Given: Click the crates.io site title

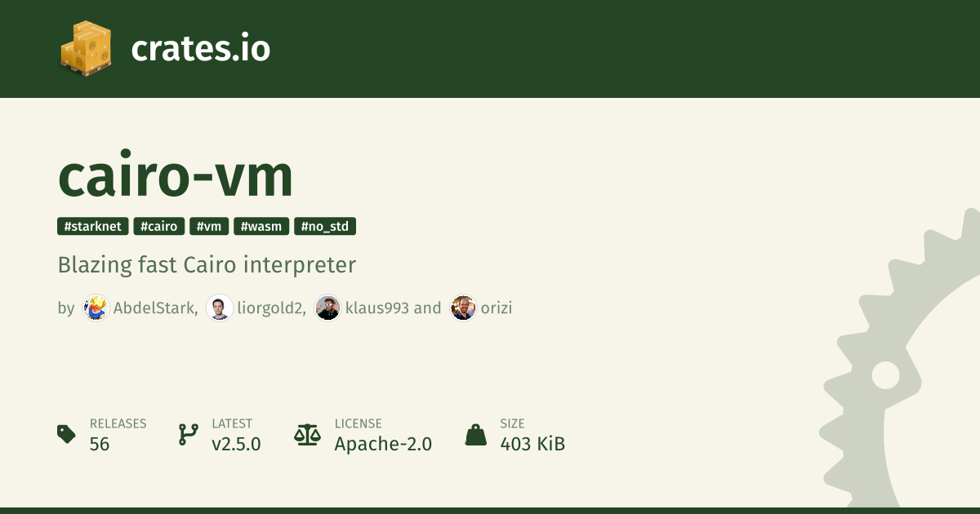Looking at the screenshot, I should (200, 49).
